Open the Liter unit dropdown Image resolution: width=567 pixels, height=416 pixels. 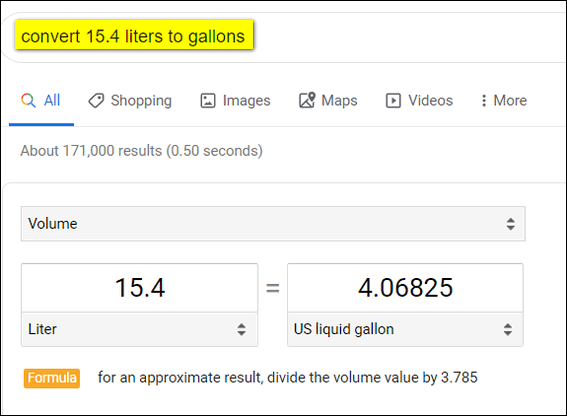pos(139,330)
